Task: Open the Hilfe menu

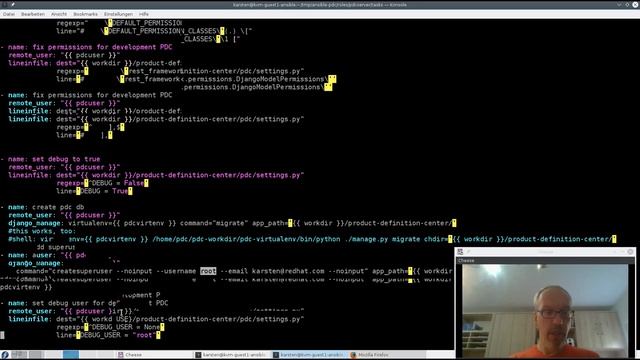Action: coord(144,14)
